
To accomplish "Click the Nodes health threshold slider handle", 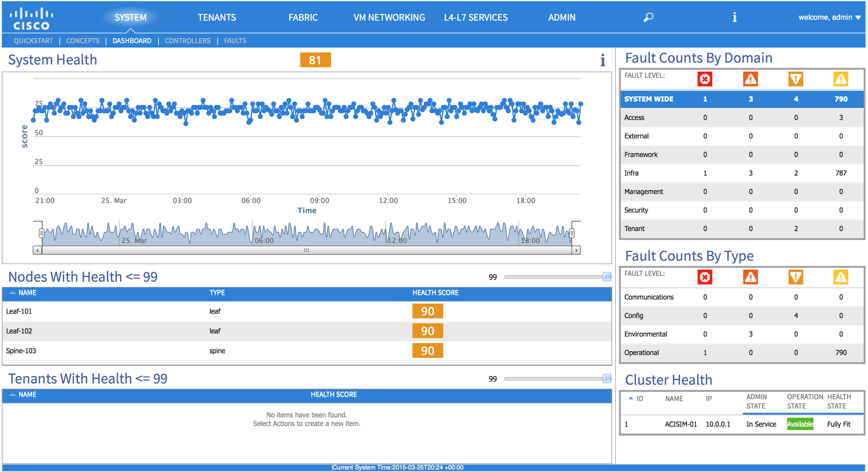I will tap(607, 277).
